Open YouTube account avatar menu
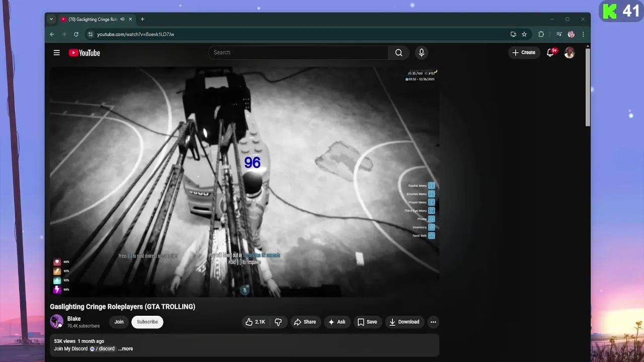Screen dimensions: 644x362 tap(570, 52)
